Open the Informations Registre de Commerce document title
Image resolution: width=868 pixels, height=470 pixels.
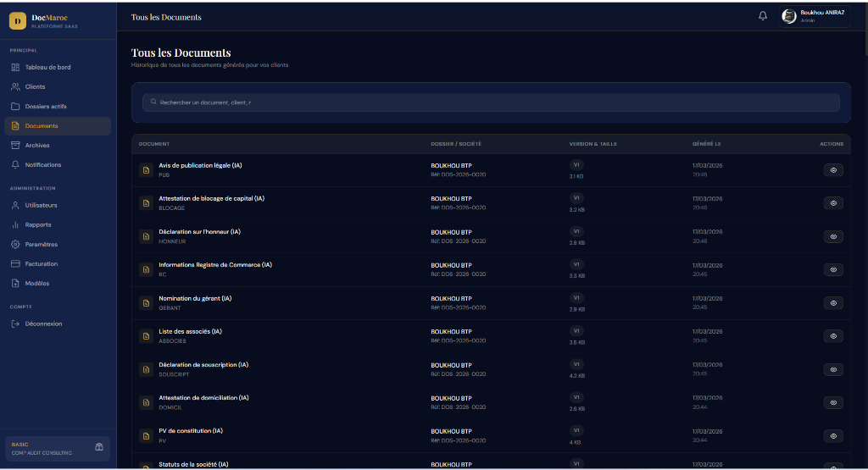coord(215,265)
